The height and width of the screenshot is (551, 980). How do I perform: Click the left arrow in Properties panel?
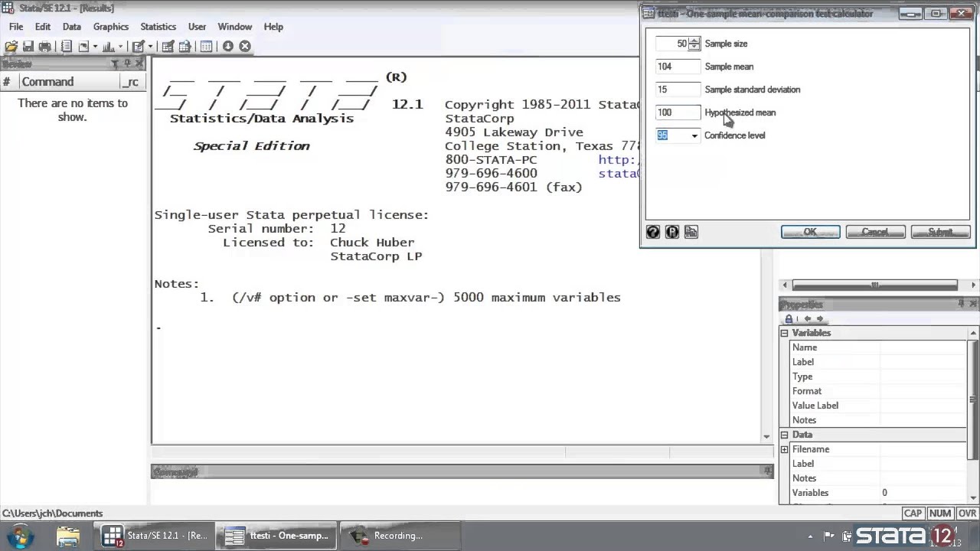click(808, 319)
